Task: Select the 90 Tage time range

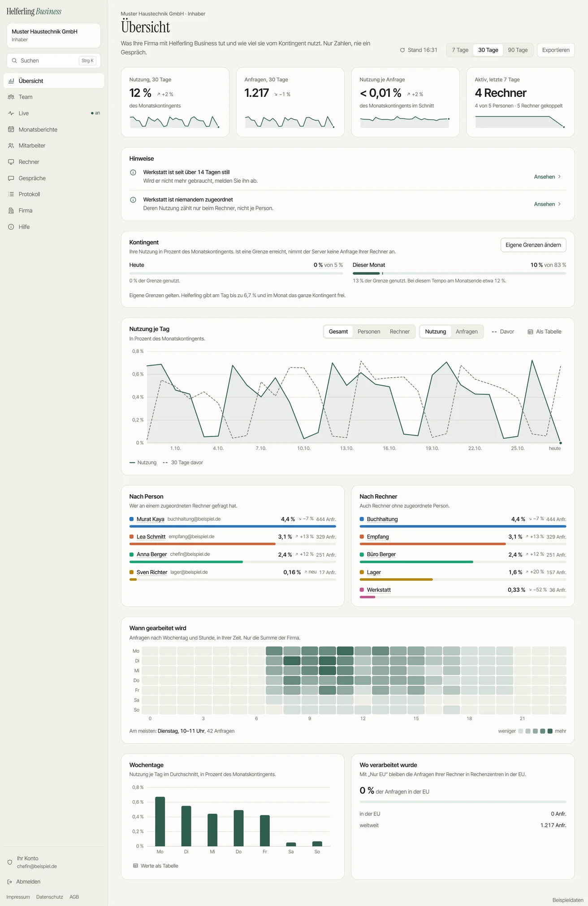Action: (x=518, y=50)
